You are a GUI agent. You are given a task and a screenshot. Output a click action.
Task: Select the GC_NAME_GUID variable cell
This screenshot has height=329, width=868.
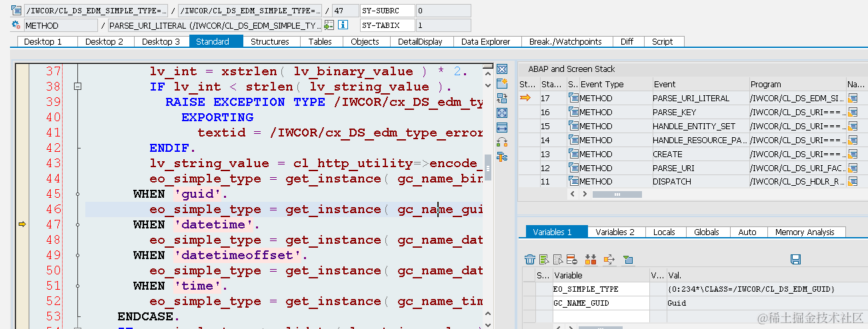[x=600, y=303]
